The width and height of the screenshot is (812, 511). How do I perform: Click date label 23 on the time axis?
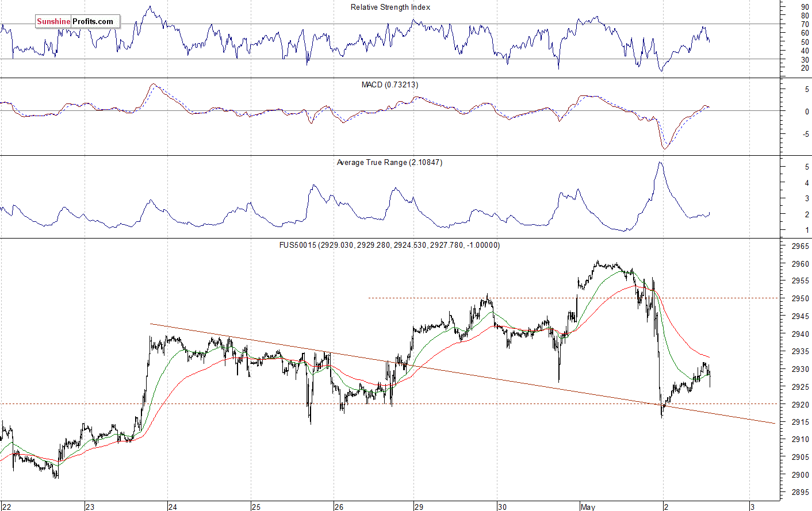pyautogui.click(x=90, y=506)
